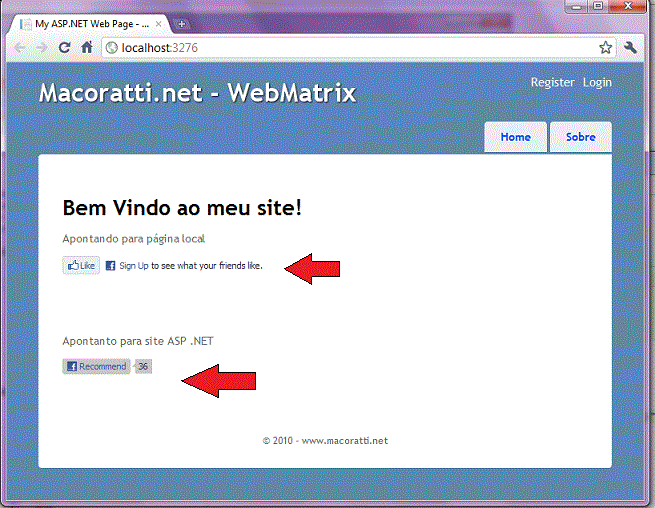
Task: Bookmark this page with the star icon
Action: pos(605,48)
